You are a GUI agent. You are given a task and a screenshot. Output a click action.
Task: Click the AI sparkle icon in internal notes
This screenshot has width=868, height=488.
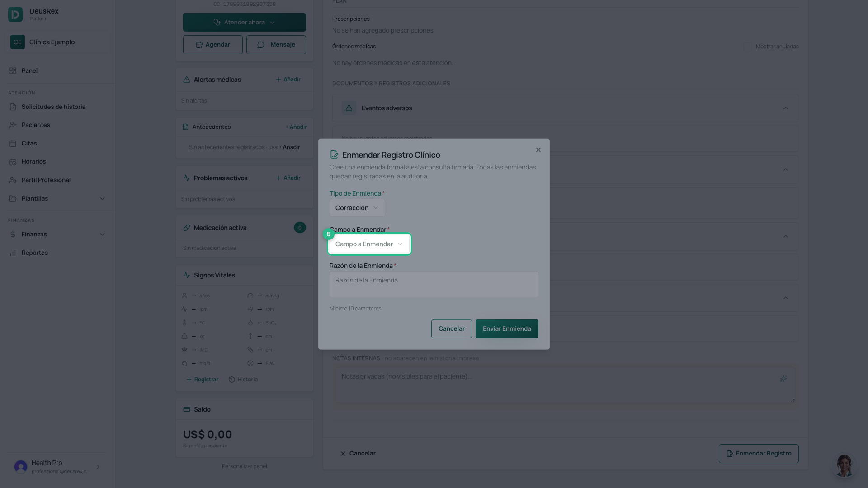click(x=783, y=379)
